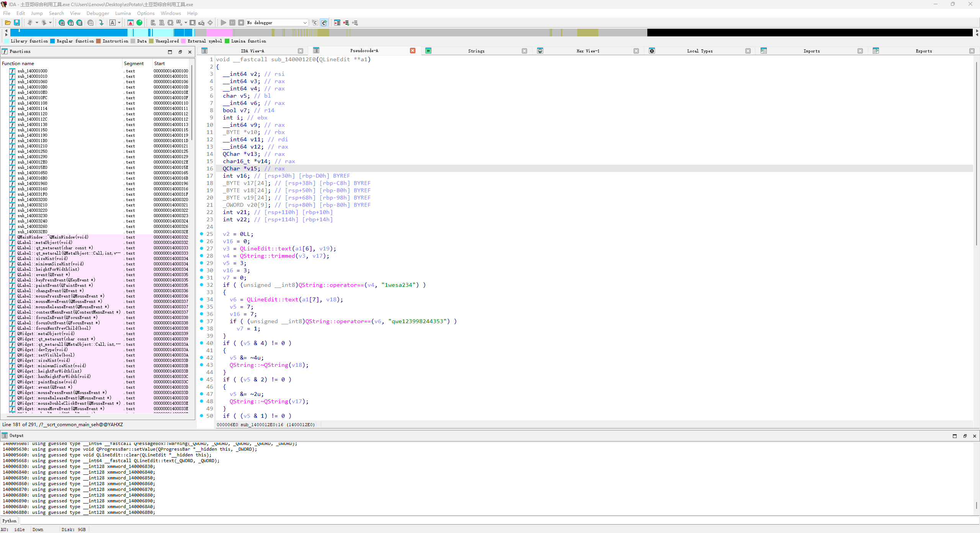Click the Save database floppy icon
This screenshot has width=980, height=533.
[17, 23]
